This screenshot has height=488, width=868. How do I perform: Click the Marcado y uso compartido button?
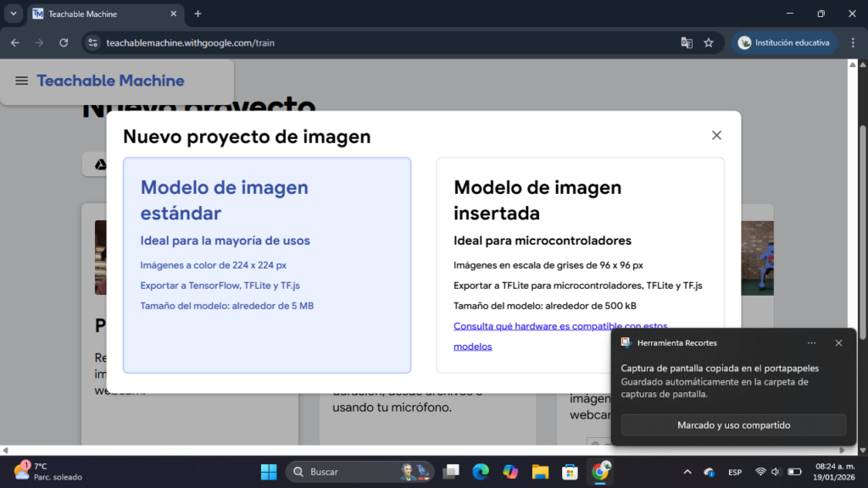point(733,425)
